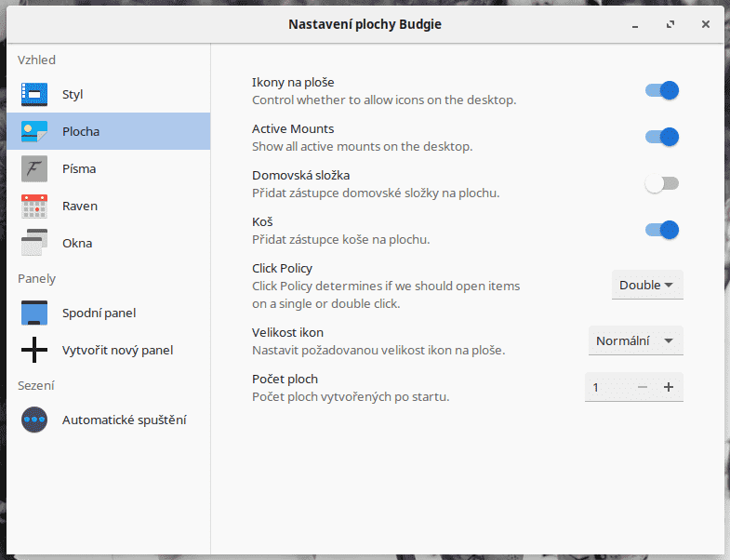The image size is (730, 560).
Task: Enable the Domovská složka switch
Action: click(x=662, y=183)
